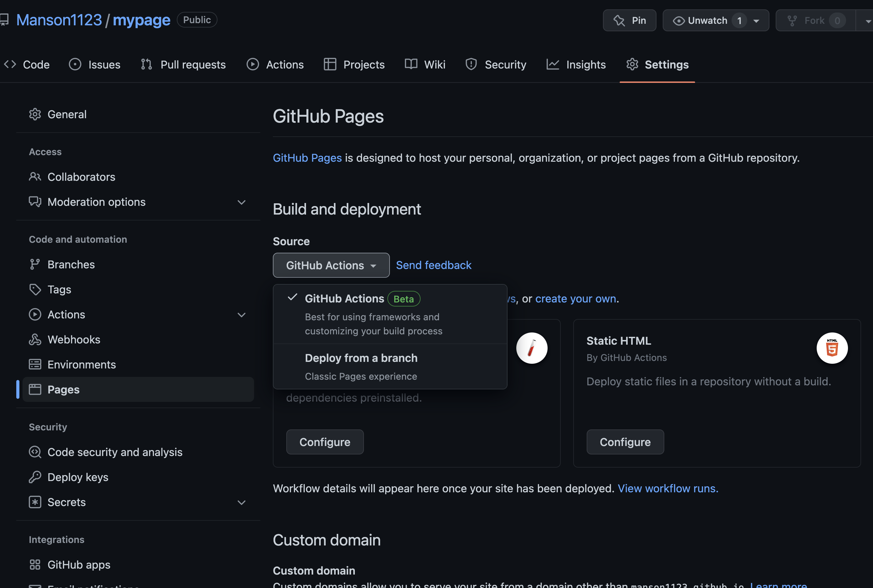
Task: Click the Insights graph icon in the repo nav
Action: pos(553,64)
